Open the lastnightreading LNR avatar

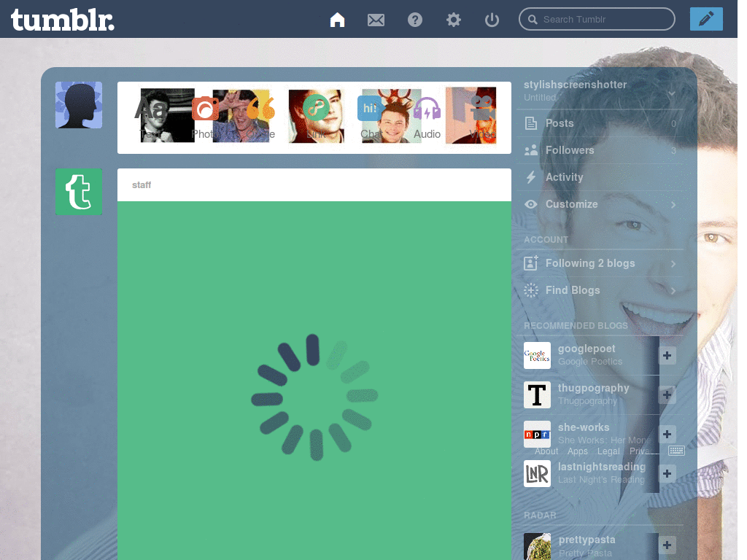point(537,474)
